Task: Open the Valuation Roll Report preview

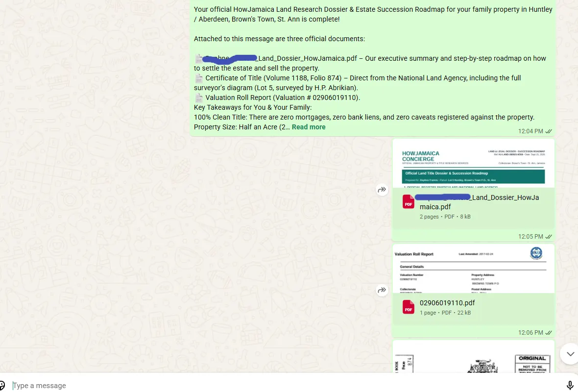Action: [x=473, y=269]
